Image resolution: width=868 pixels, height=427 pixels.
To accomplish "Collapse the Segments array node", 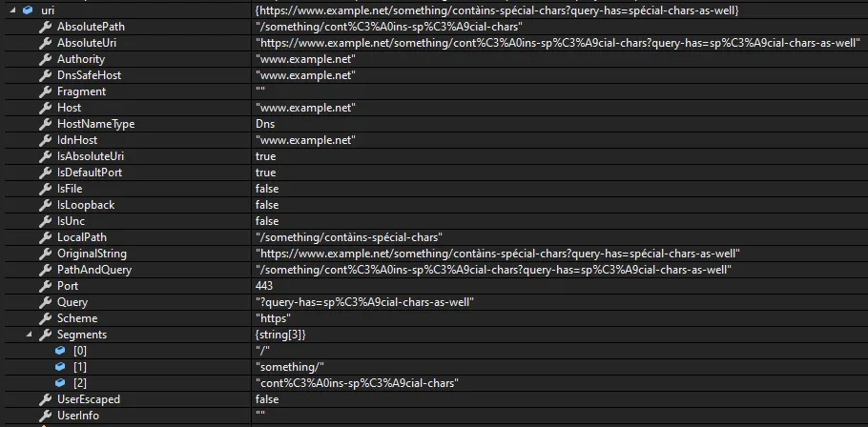I will point(29,335).
